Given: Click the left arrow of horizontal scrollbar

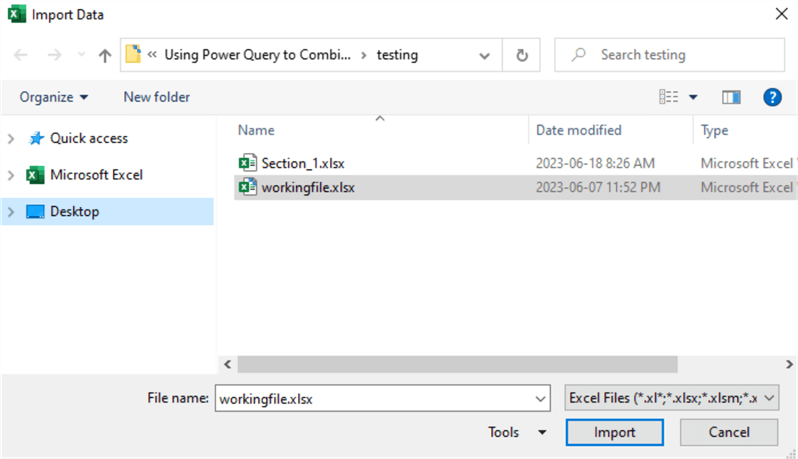Looking at the screenshot, I should pos(227,364).
